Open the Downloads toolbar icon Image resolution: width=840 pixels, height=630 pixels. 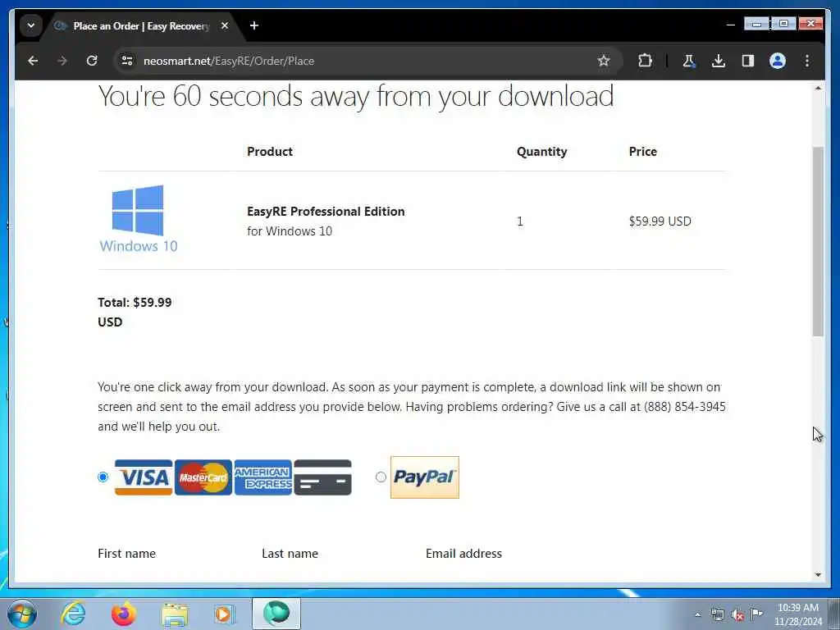(x=719, y=61)
